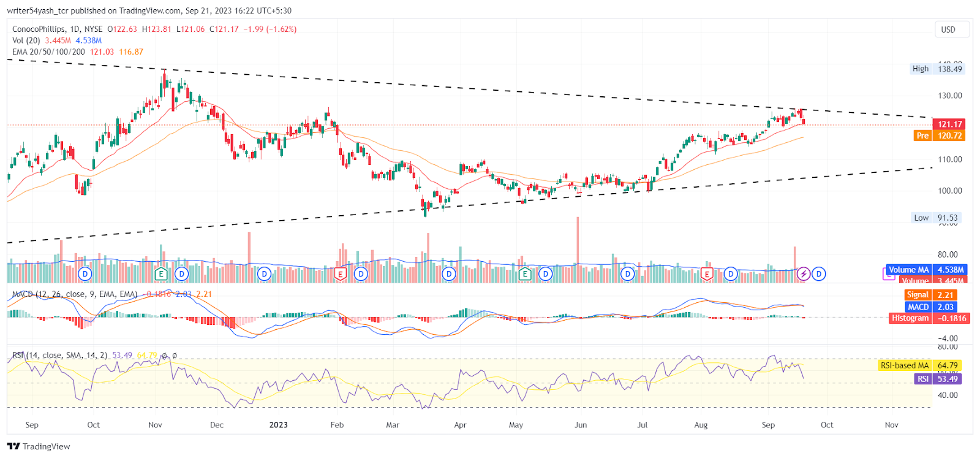Select the High 138.49 price label
This screenshot has height=458, width=980.
(937, 69)
